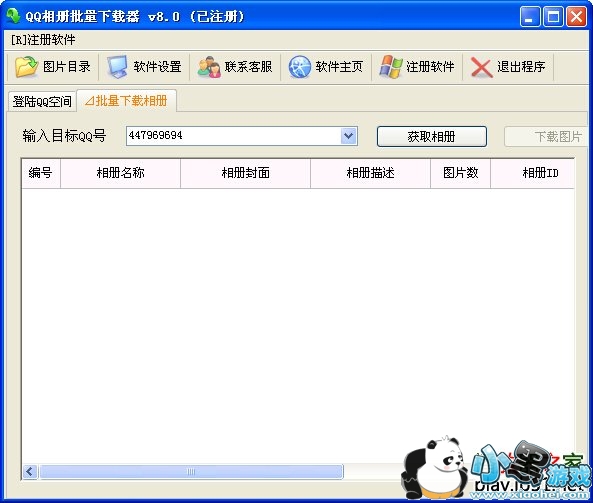The image size is (593, 503).
Task: Click the horizontal scrollbar thumb
Action: 191,472
